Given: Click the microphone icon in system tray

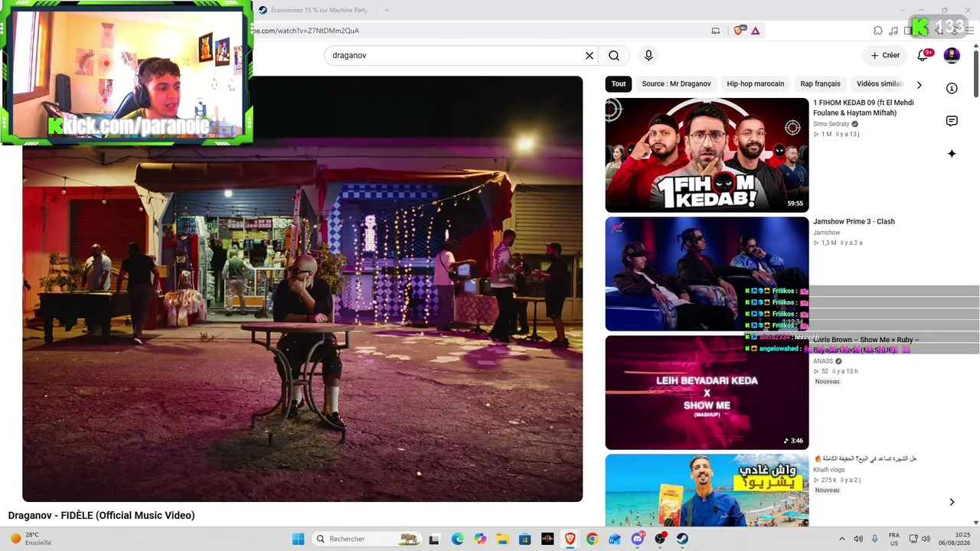Looking at the screenshot, I should [x=874, y=539].
